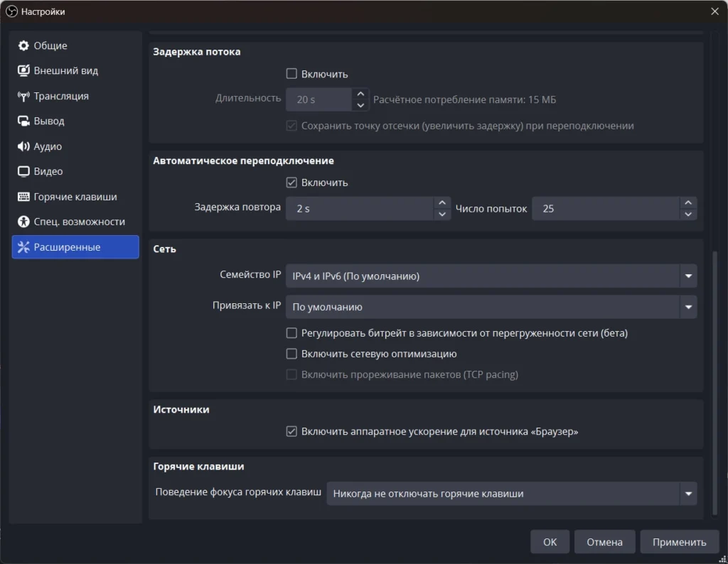Increase Задержка повтора with up arrow

442,203
